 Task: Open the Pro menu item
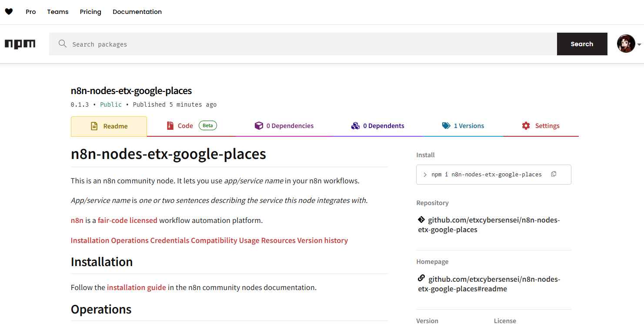click(31, 12)
